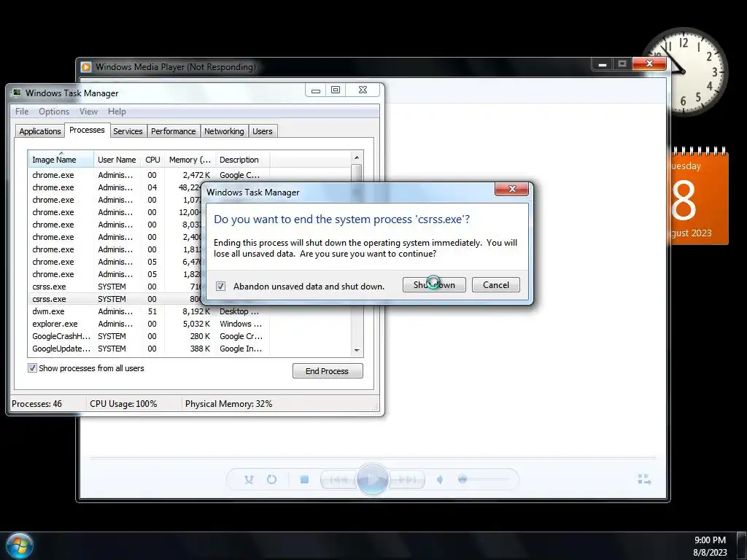Switch to the Services tab
Image resolution: width=747 pixels, height=560 pixels.
[128, 131]
